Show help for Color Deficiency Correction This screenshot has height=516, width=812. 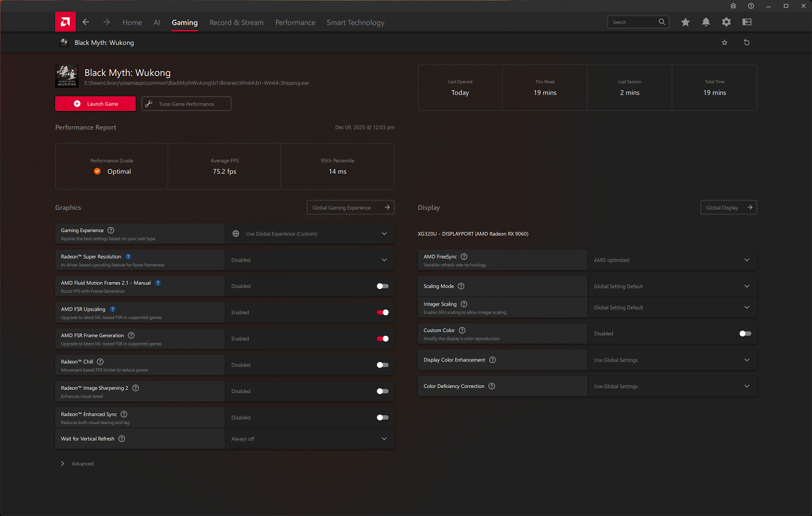[492, 386]
